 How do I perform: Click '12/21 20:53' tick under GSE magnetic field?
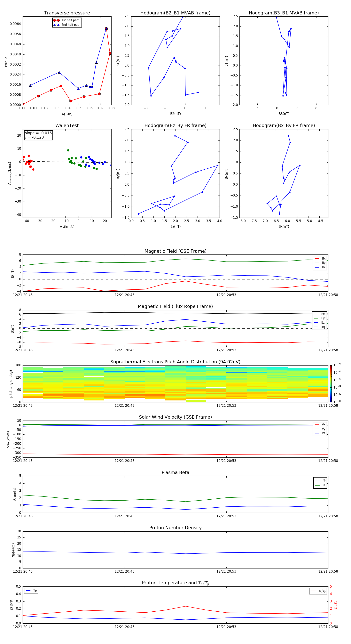click(226, 295)
